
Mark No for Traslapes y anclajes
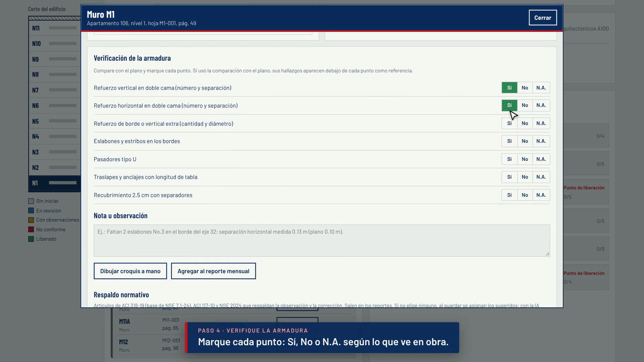pos(525,177)
